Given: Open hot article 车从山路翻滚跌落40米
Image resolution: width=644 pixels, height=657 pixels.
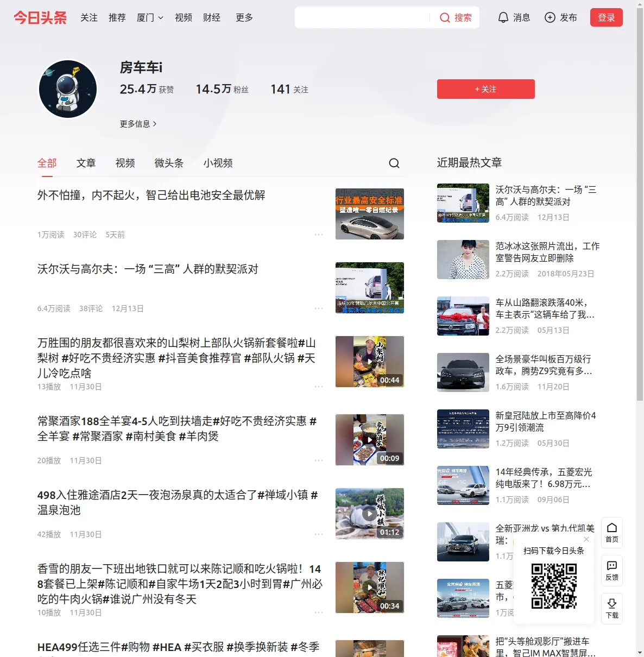Looking at the screenshot, I should click(545, 308).
